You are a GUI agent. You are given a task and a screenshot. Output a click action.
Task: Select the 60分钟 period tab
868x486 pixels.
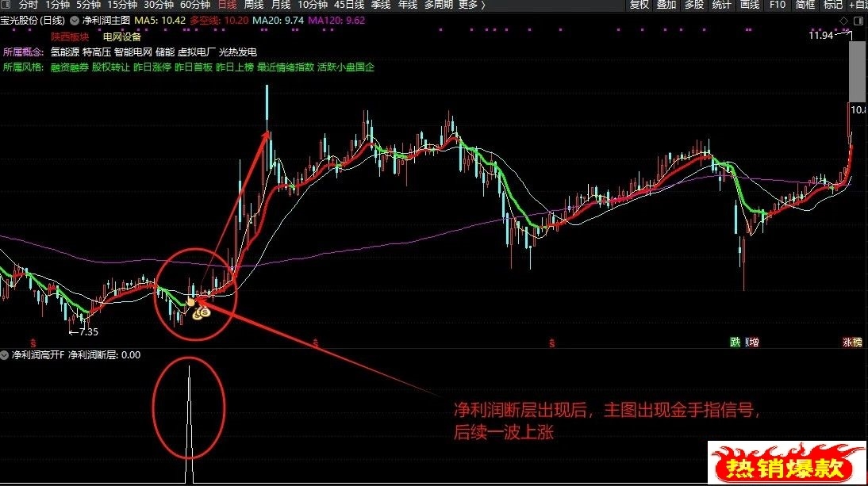195,5
